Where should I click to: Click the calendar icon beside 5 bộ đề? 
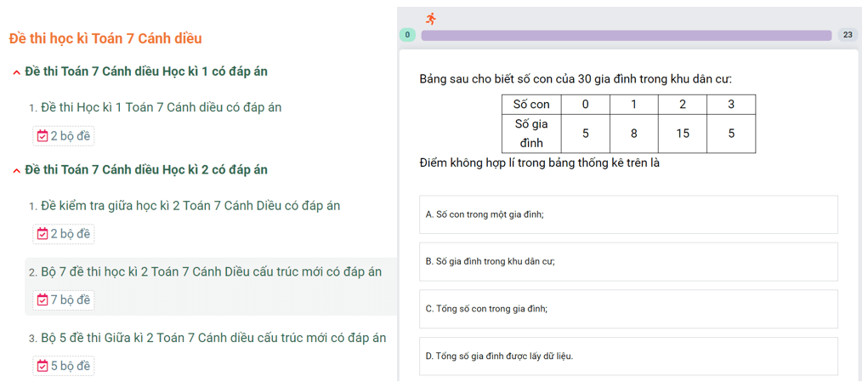coord(43,366)
